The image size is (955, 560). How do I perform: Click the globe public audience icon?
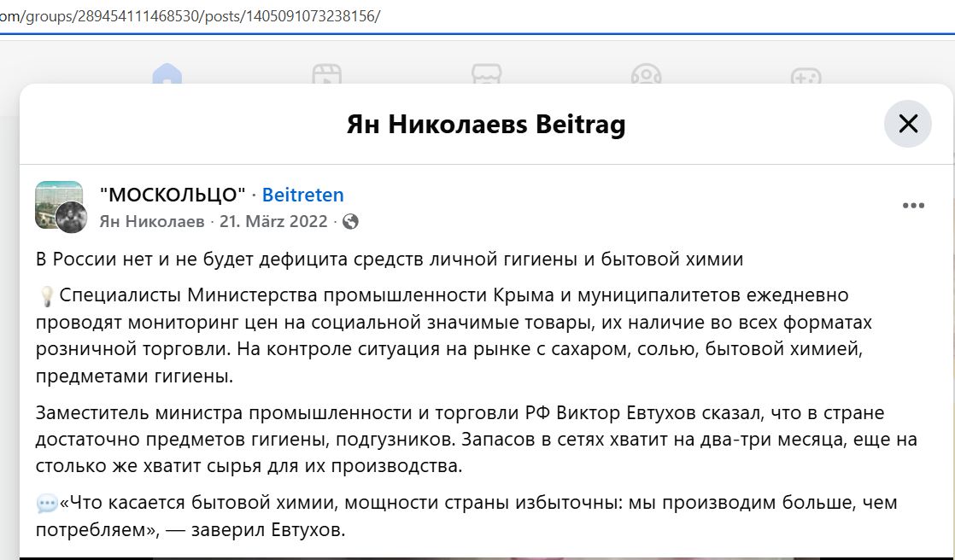350,222
